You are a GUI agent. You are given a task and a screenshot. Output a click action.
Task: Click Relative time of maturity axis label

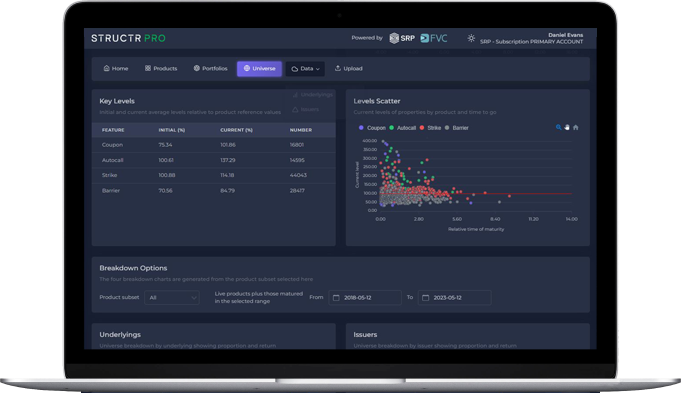[x=476, y=229]
